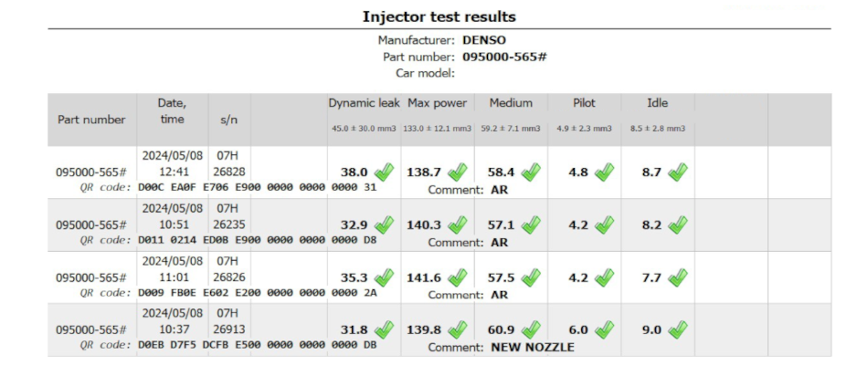Click the checkmark beside Medium value 60.9
The height and width of the screenshot is (365, 868).
point(531,329)
